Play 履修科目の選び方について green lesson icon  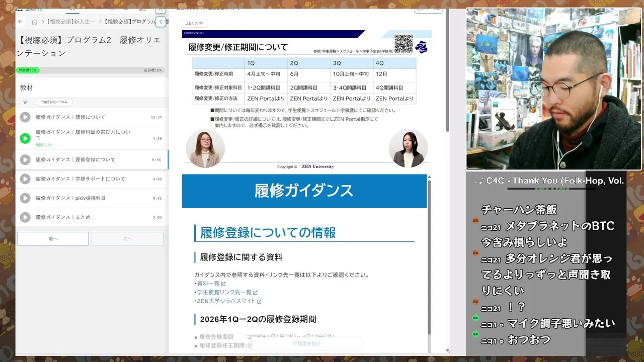click(x=25, y=138)
